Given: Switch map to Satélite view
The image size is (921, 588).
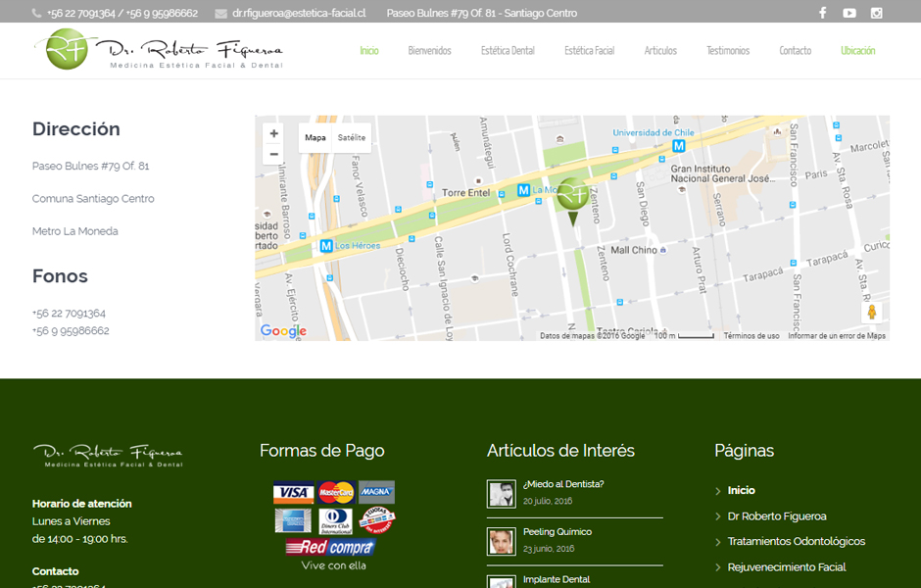Looking at the screenshot, I should tap(351, 137).
